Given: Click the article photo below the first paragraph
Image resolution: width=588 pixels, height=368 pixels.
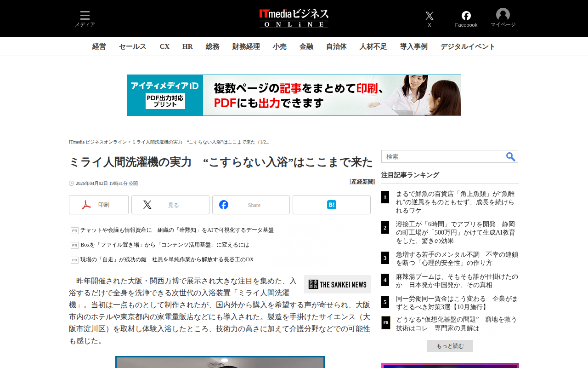Looking at the screenshot, I should pyautogui.click(x=220, y=362).
